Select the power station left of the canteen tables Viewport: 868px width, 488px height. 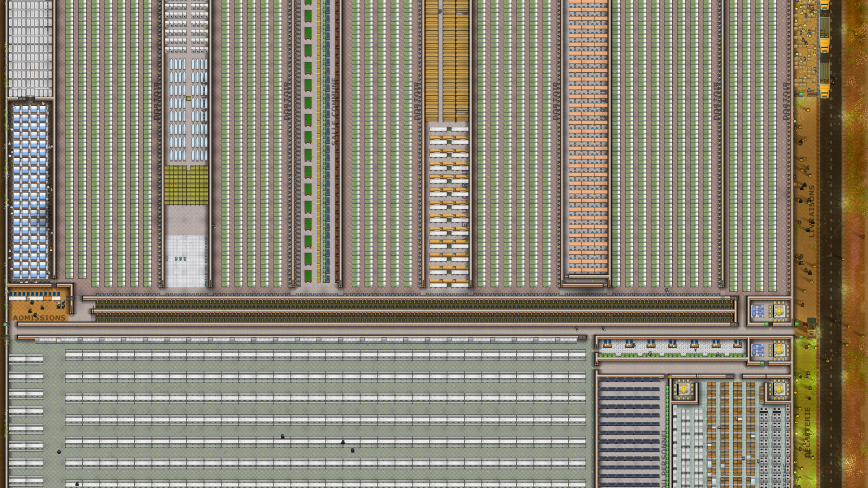click(684, 389)
